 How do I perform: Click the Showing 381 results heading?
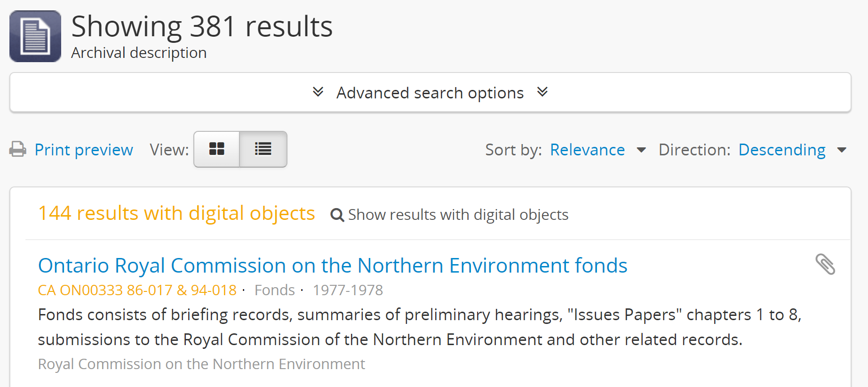202,26
